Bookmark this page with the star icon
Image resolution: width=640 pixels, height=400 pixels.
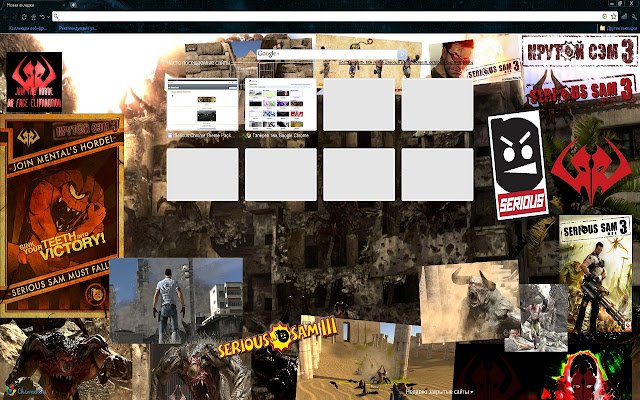coord(613,16)
